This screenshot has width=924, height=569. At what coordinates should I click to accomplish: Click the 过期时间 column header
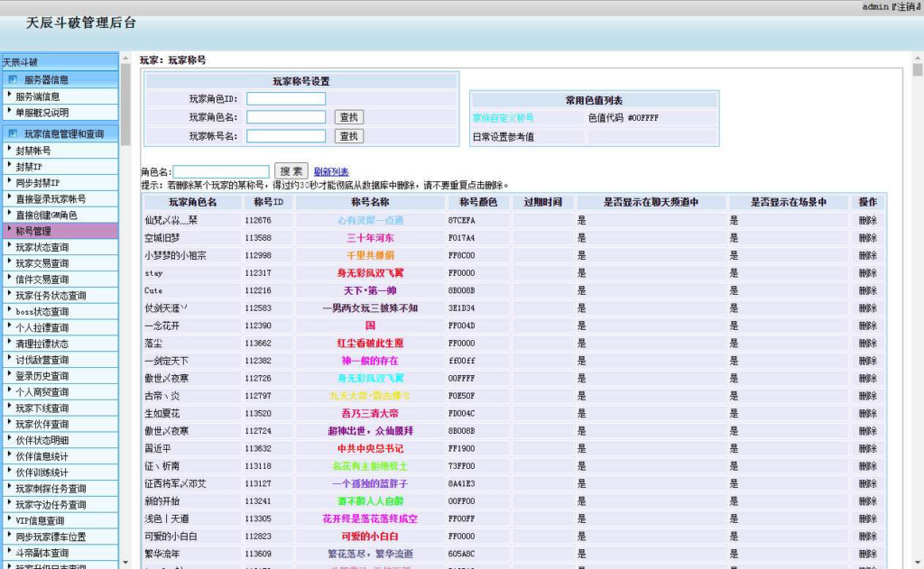tap(542, 202)
